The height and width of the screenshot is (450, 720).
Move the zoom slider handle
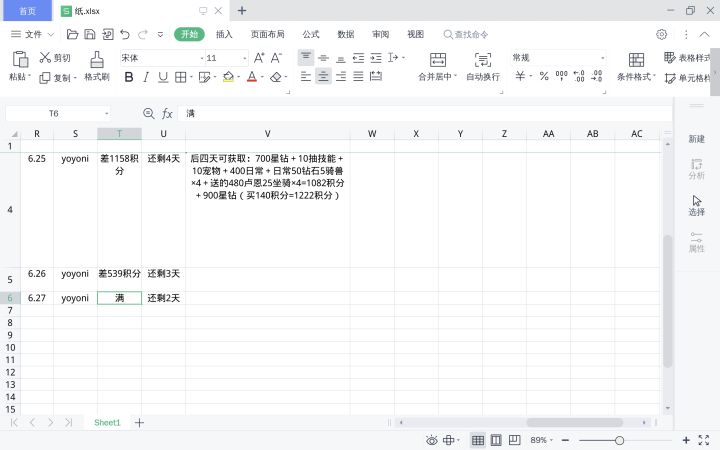coord(619,440)
